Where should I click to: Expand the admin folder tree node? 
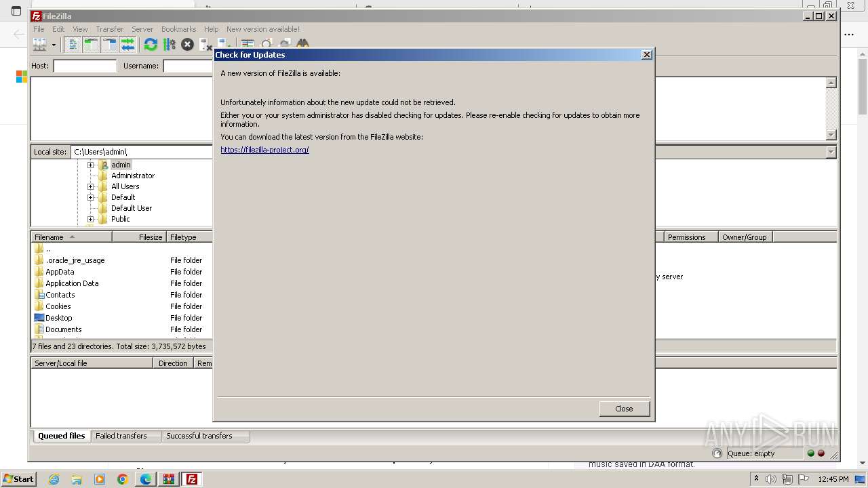coord(90,165)
